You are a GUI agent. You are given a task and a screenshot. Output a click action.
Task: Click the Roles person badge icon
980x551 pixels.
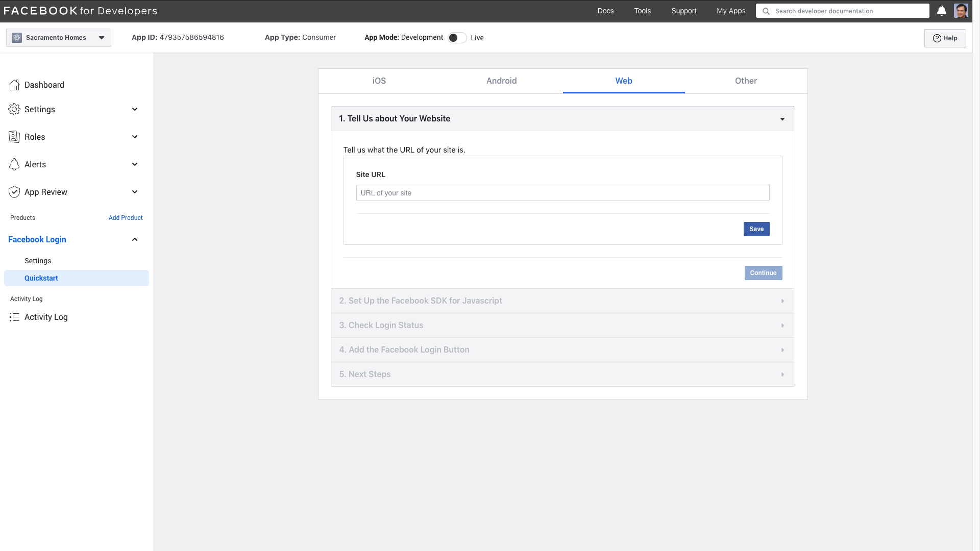click(x=14, y=137)
